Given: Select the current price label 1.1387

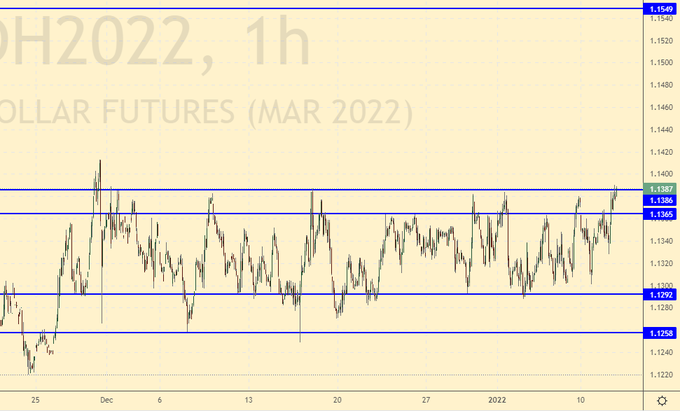Looking at the screenshot, I should [x=660, y=189].
